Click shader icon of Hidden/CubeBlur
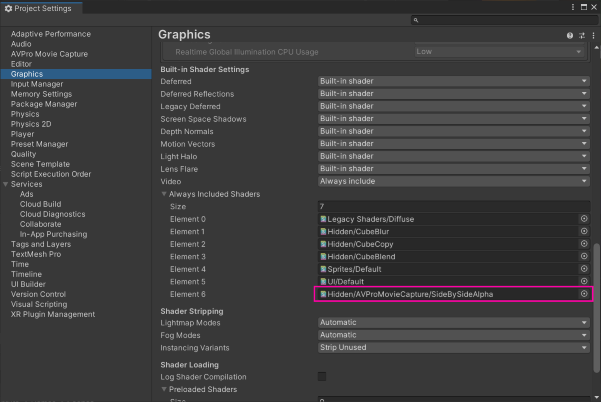601x402 pixels. pyautogui.click(x=323, y=231)
